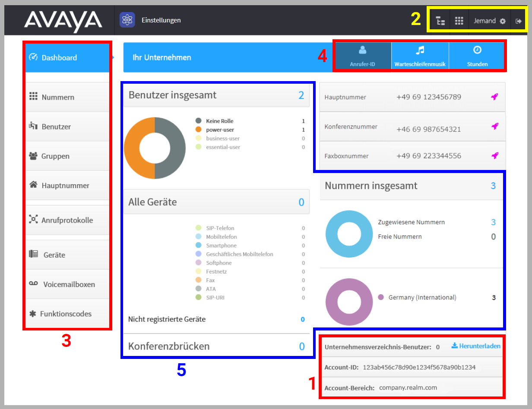Image resolution: width=532 pixels, height=409 pixels.
Task: Open Anrufprotokolle from the sidebar
Action: (x=68, y=220)
